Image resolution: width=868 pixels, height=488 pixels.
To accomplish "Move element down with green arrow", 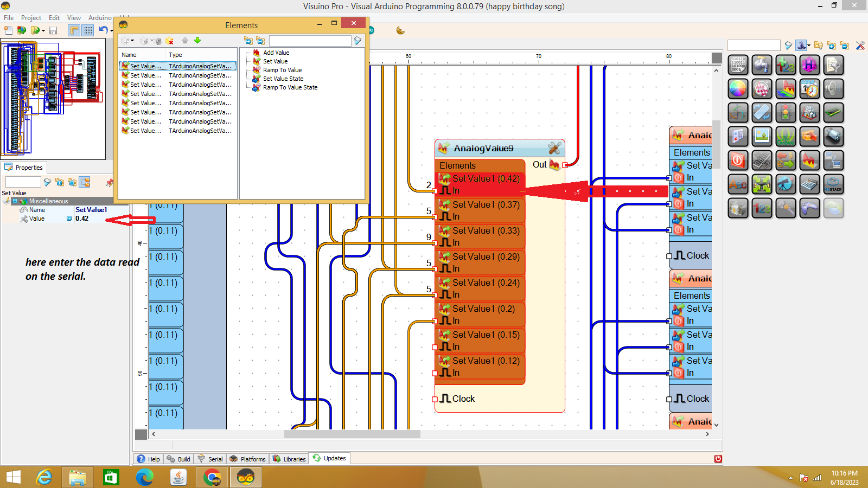I will click(197, 41).
